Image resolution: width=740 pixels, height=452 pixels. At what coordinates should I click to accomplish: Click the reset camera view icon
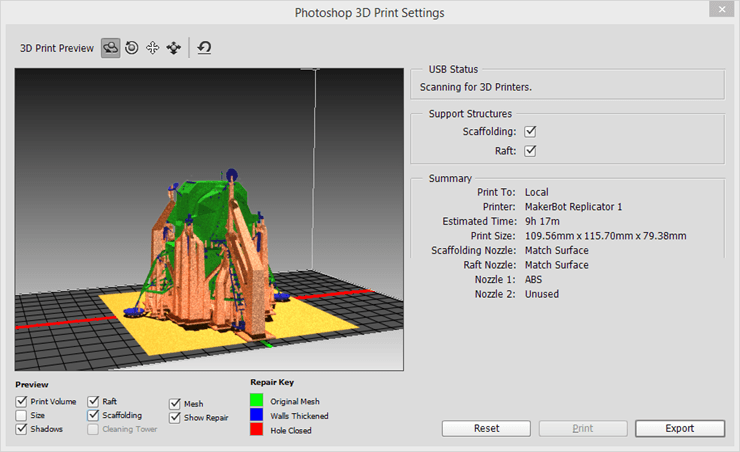204,48
